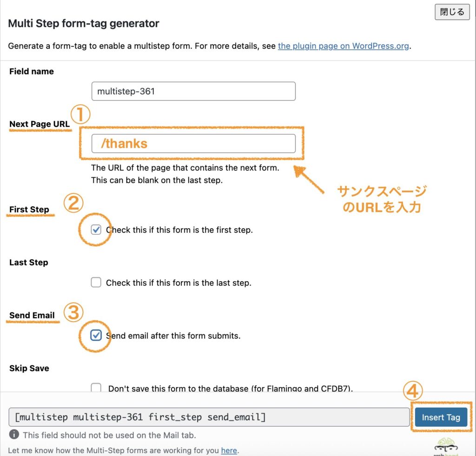
Task: Disable the Send Email checkbox
Action: [96, 336]
